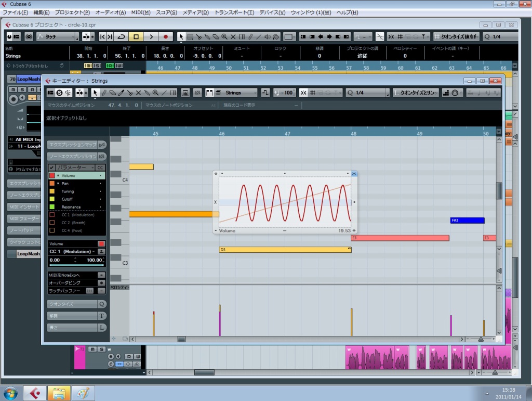This screenshot has width=532, height=401.
Task: Toggle snap button in Key Editor toolbar
Action: [x=303, y=93]
